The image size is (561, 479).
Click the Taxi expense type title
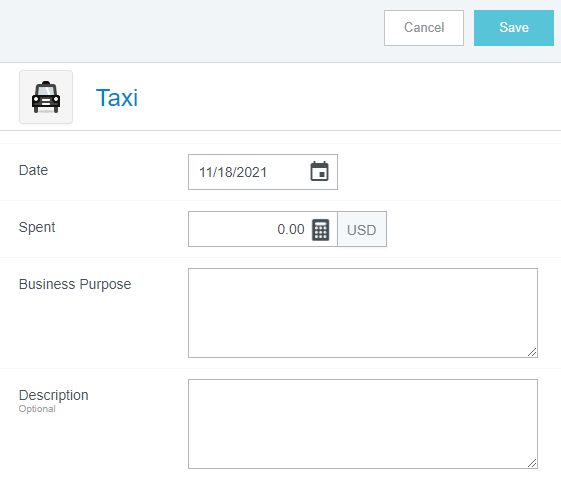[117, 98]
